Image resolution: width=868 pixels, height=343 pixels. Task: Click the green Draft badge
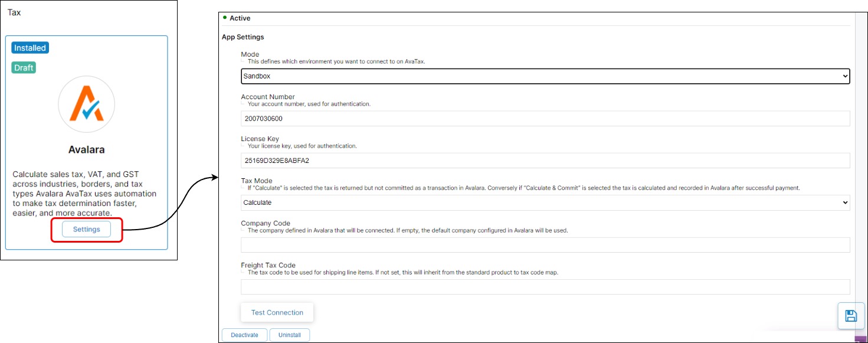coord(24,67)
